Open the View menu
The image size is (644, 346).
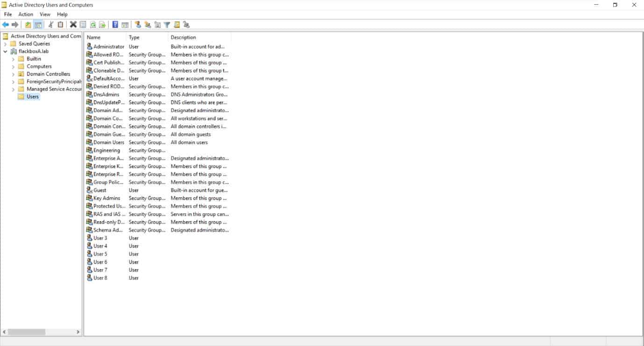pos(45,14)
